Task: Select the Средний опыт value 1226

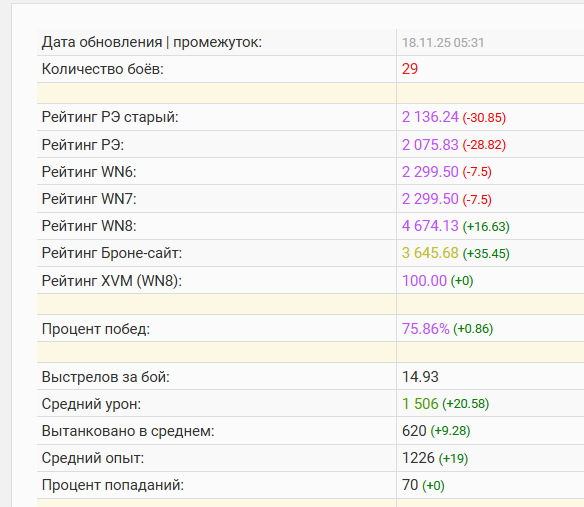Action: click(418, 458)
